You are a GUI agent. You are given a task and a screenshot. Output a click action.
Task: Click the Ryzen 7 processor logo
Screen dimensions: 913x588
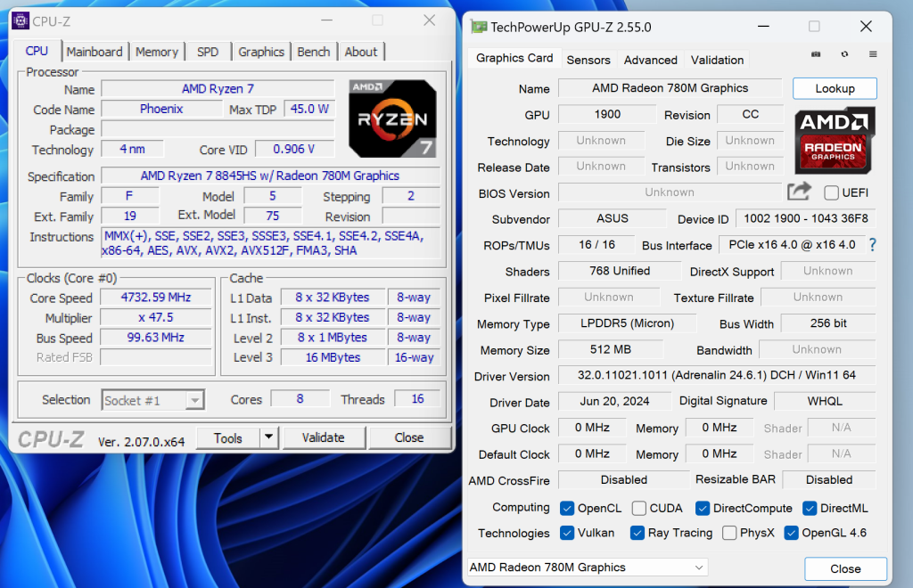click(x=392, y=118)
